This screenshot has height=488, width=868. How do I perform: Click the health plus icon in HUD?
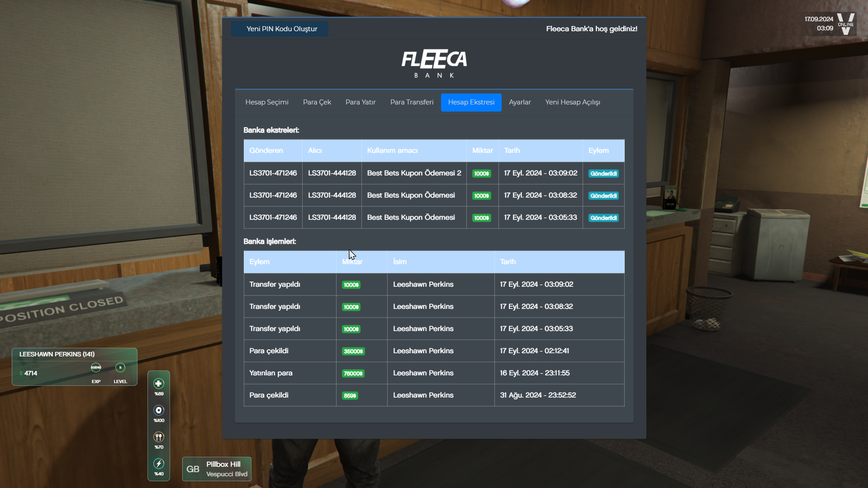(x=158, y=384)
